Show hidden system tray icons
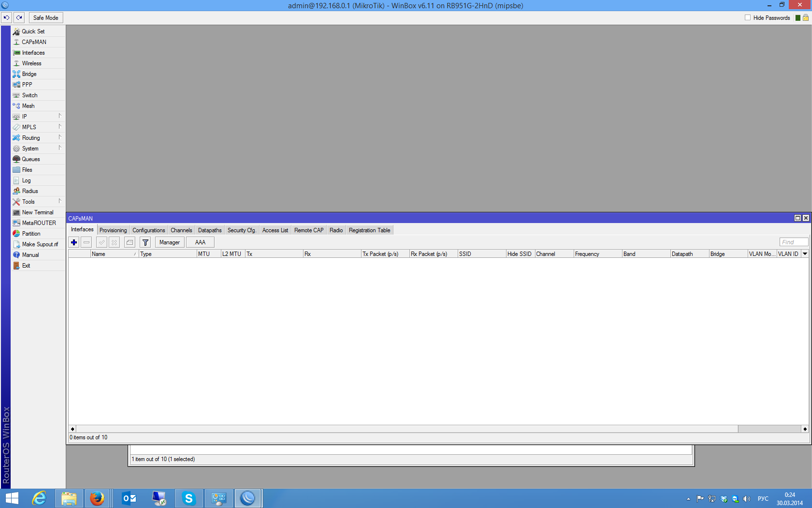This screenshot has height=508, width=812. click(689, 499)
